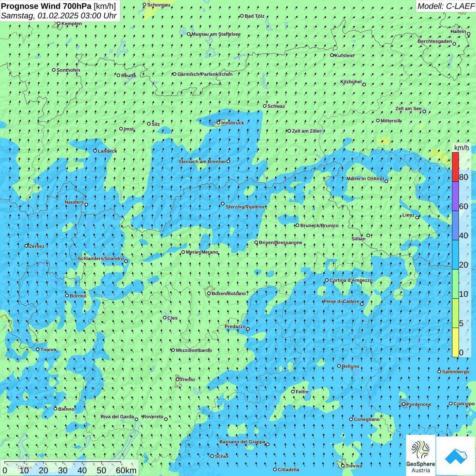Click the 'Bassano del Grappa' label
Image resolution: width=476 pixels, height=476 pixels.
242,442
